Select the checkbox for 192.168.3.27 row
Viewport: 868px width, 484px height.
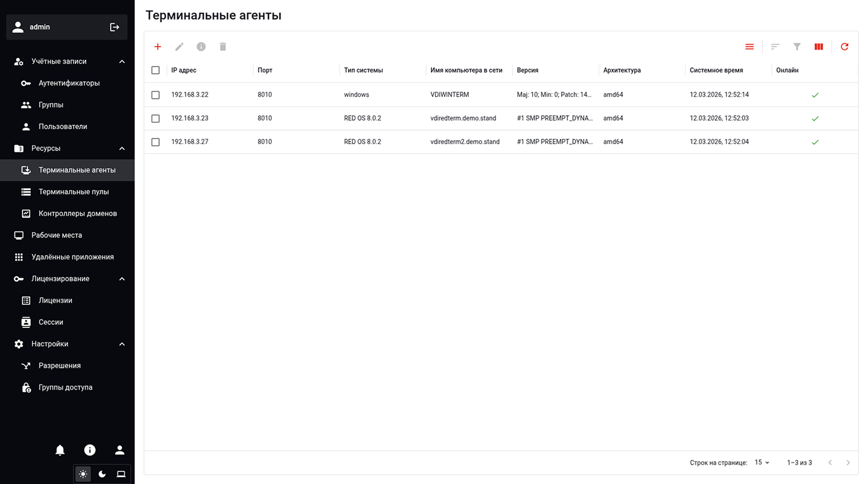click(155, 142)
